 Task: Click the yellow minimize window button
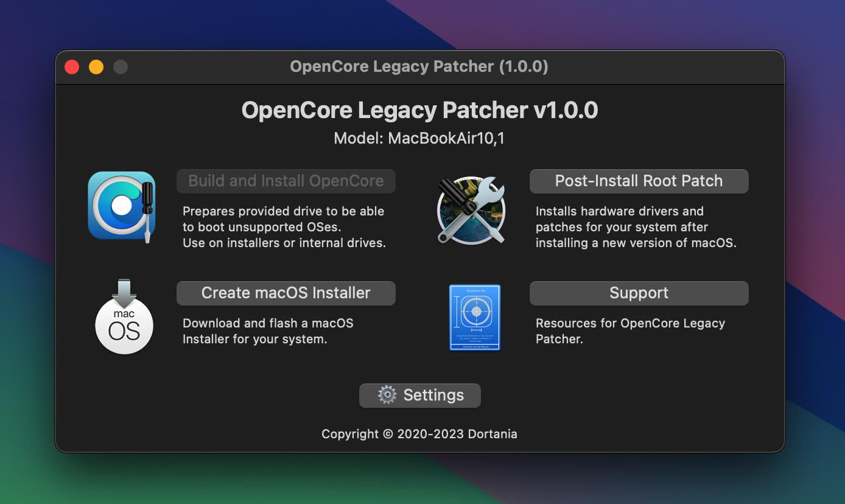pos(96,67)
